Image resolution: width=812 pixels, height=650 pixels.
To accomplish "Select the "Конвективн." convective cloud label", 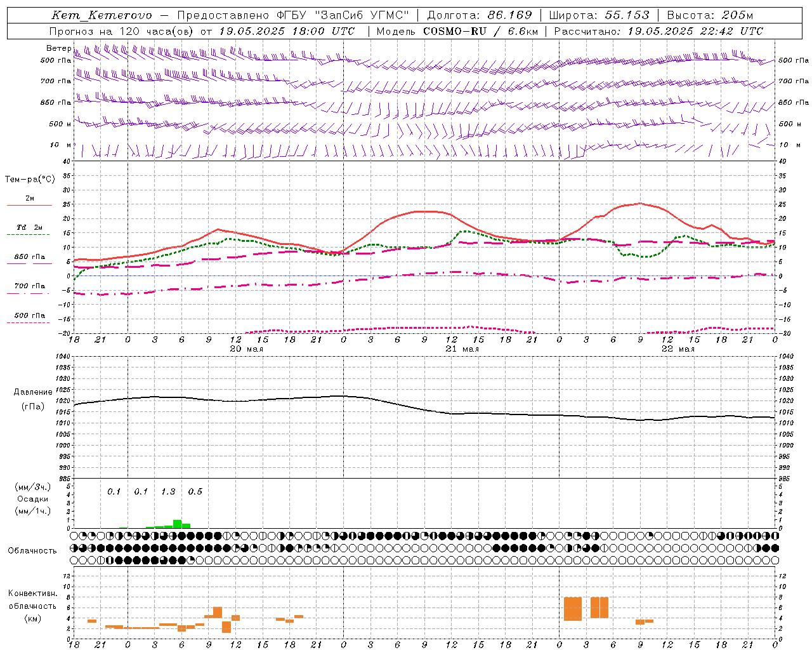I will coord(33,594).
